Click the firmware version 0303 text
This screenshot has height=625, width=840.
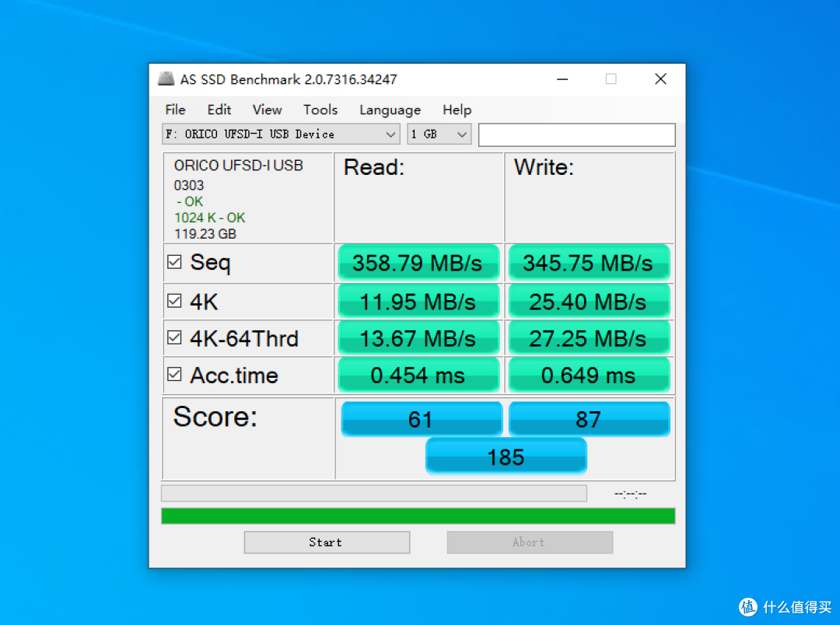[188, 185]
